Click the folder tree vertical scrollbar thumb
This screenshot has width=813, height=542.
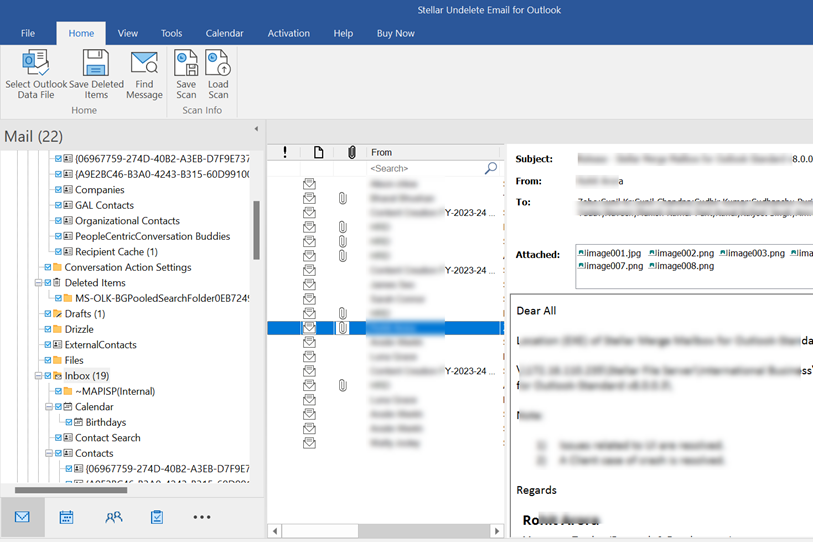coord(256,230)
